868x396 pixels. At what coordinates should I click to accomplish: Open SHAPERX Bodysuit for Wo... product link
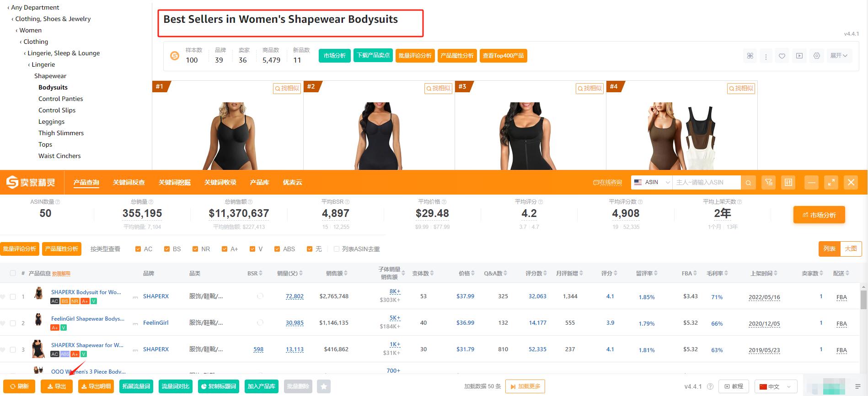(x=86, y=292)
